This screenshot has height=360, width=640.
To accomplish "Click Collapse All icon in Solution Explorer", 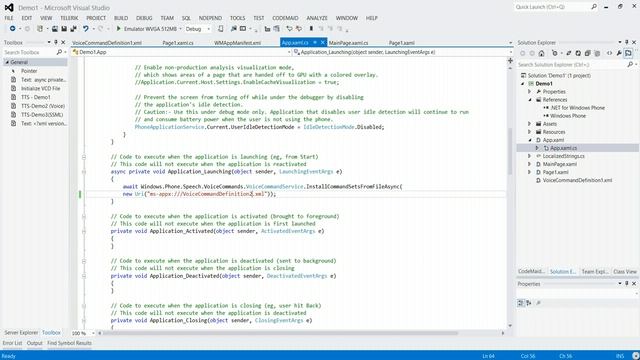I will click(x=587, y=53).
